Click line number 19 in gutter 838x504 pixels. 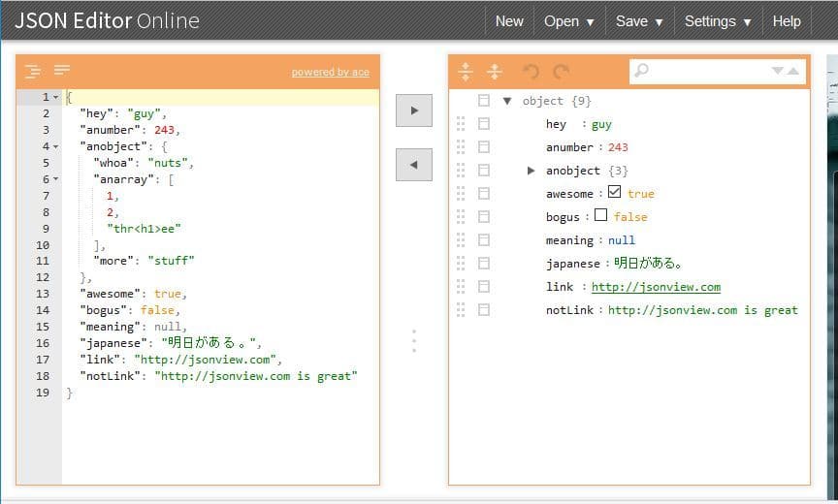click(43, 393)
